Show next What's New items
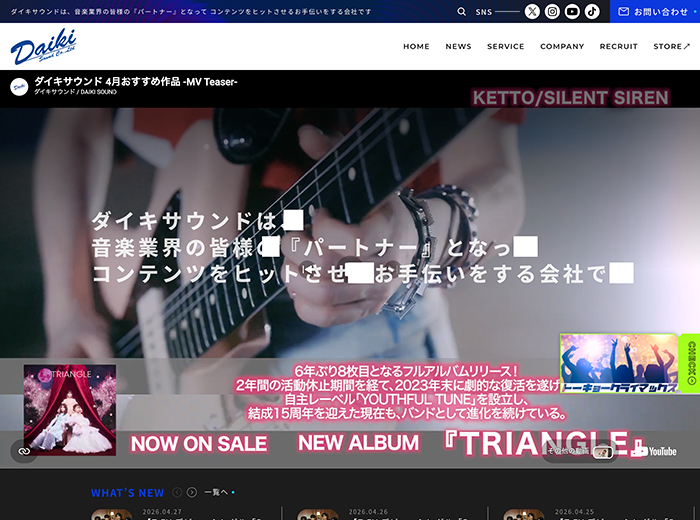700x520 pixels. tap(191, 492)
